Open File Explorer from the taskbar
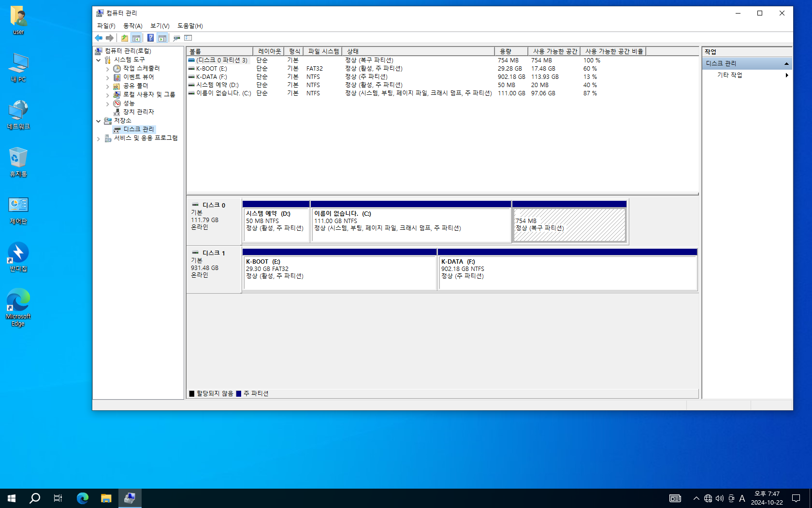Image resolution: width=812 pixels, height=508 pixels. click(106, 498)
